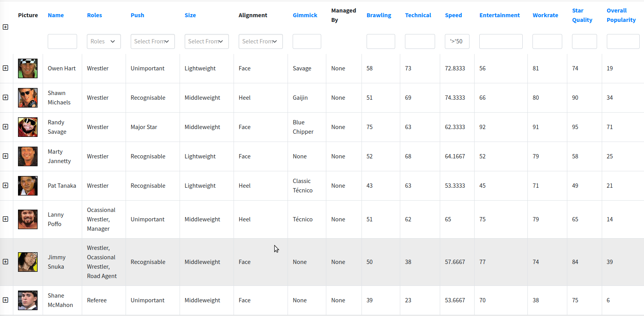Click Shawn Michaels portrait picture
This screenshot has height=316, width=644.
28,98
